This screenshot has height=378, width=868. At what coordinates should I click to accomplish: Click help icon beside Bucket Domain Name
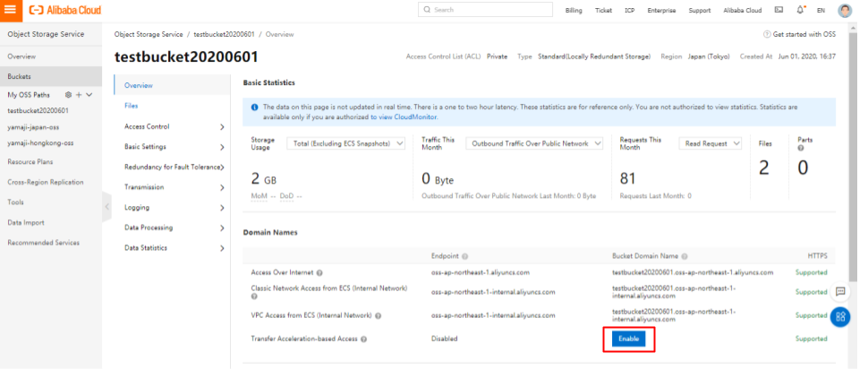click(685, 256)
